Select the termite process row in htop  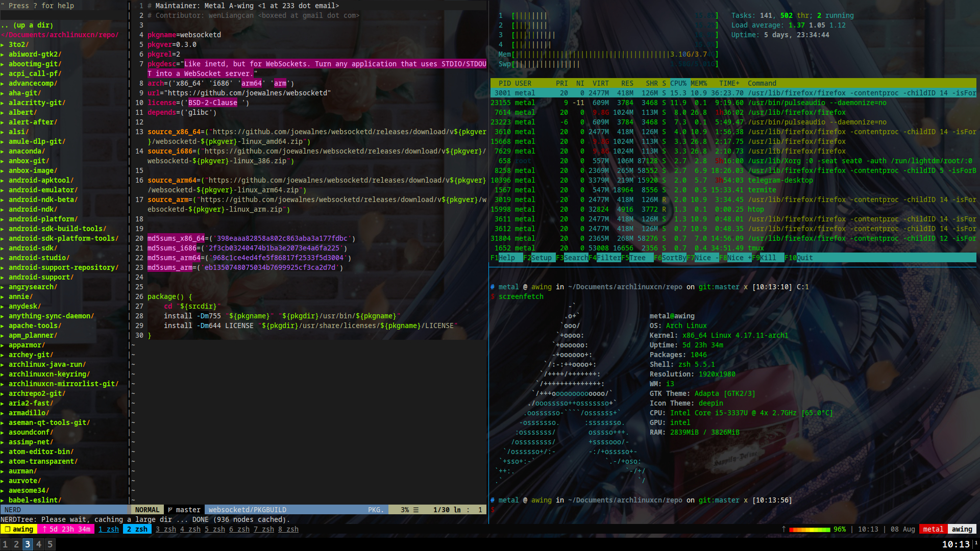pos(733,190)
